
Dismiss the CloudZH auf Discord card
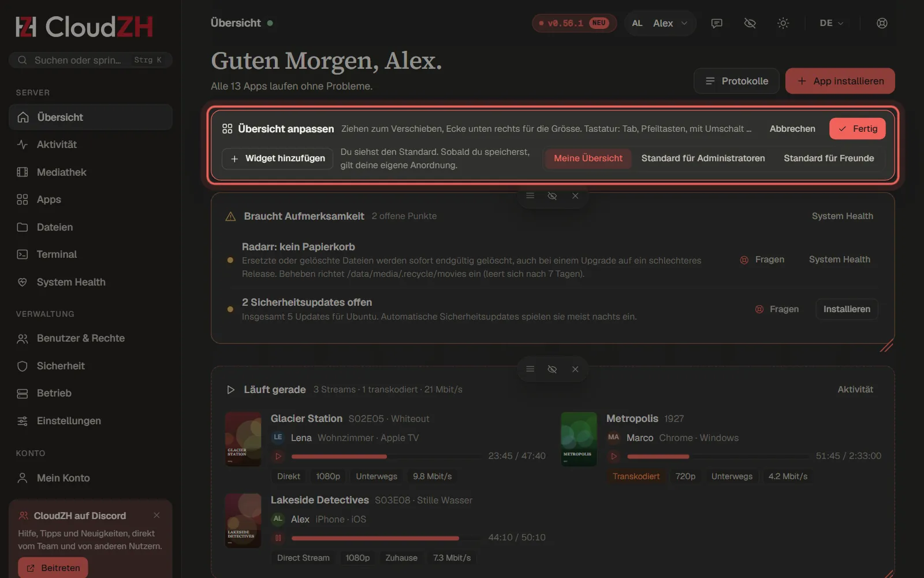coord(157,515)
